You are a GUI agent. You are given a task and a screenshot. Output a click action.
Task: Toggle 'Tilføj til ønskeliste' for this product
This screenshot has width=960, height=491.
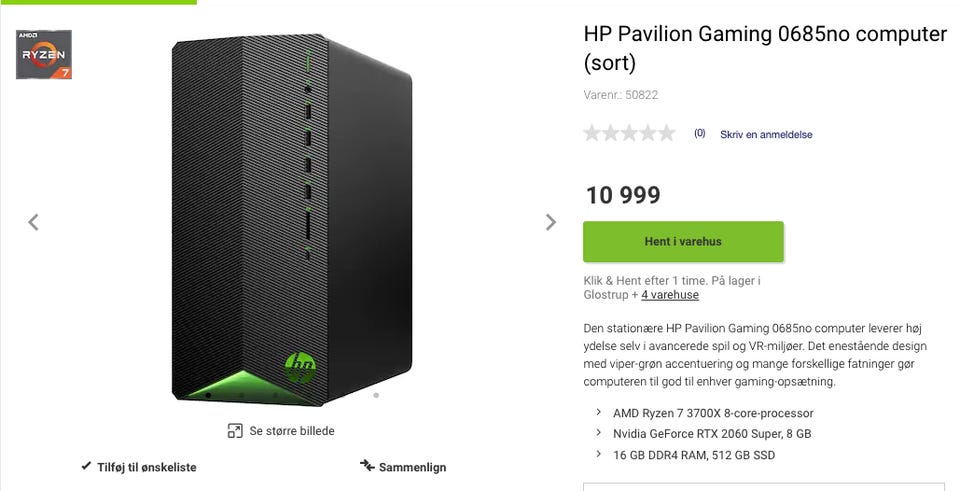146,467
